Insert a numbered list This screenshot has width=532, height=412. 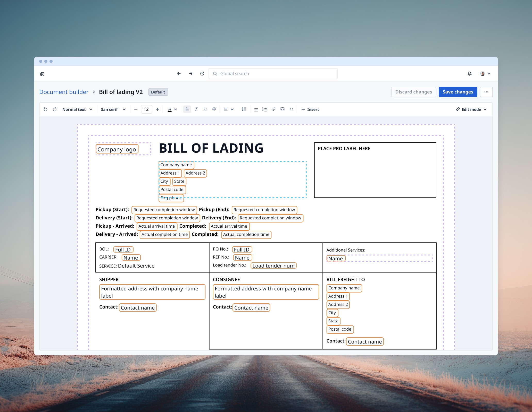264,109
